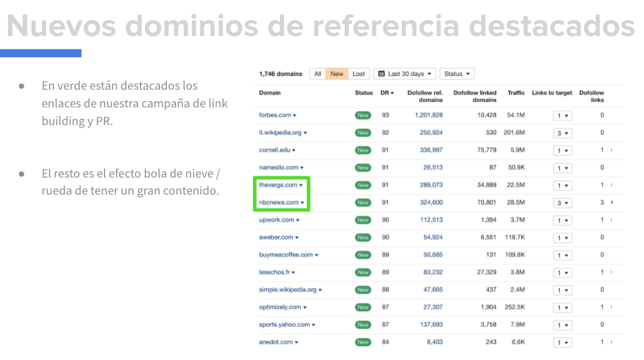Open the Status filter dropdown
The image size is (644, 360).
coord(456,73)
